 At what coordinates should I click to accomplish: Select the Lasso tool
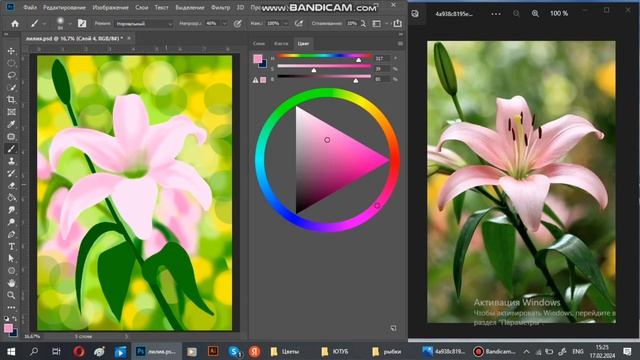11,76
